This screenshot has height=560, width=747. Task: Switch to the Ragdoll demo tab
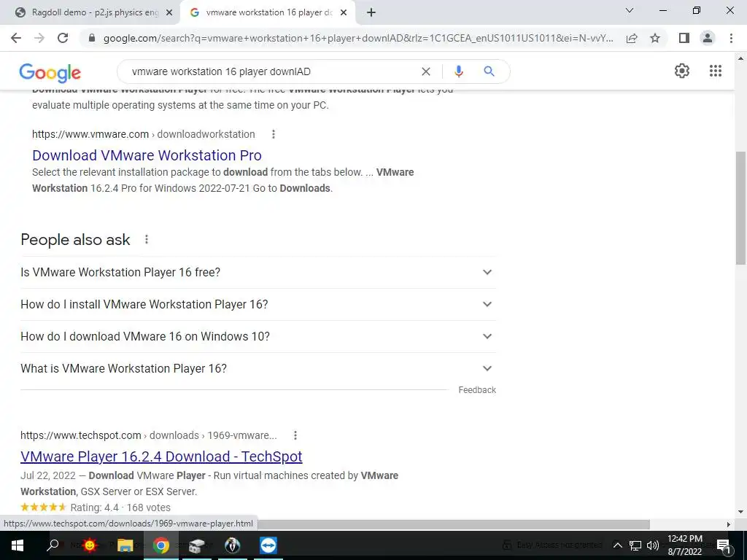coord(88,12)
